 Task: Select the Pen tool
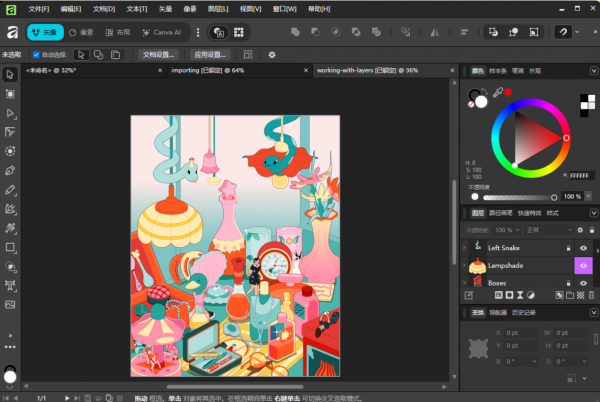tap(10, 170)
